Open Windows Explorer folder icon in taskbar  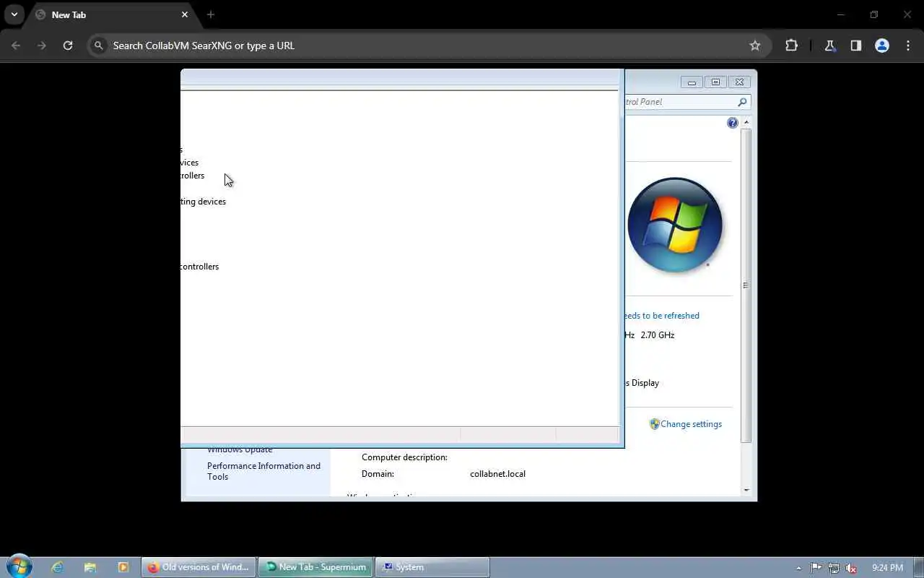(x=90, y=567)
